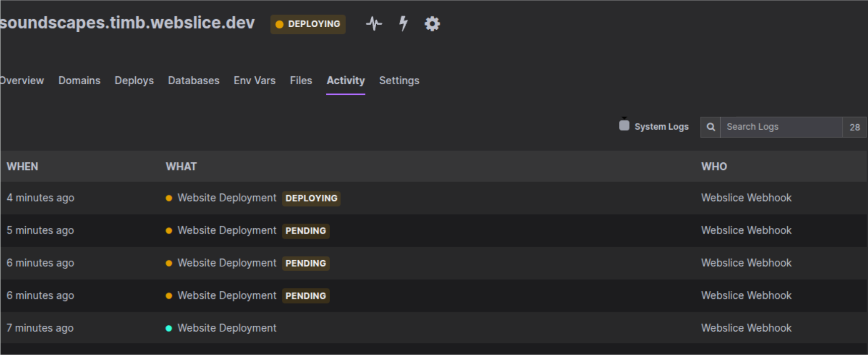868x355 pixels.
Task: Switch to the Deploys tab
Action: [134, 81]
